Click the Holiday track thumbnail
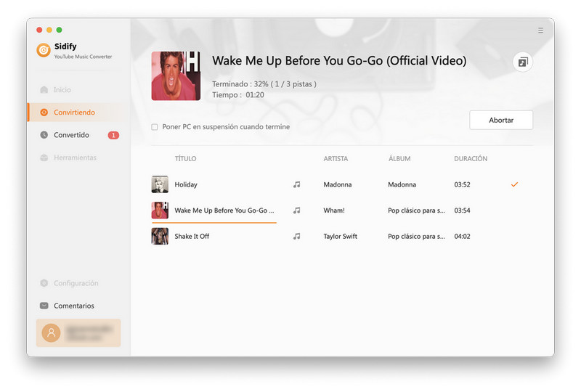Image resolution: width=581 pixels, height=392 pixels. pos(160,184)
